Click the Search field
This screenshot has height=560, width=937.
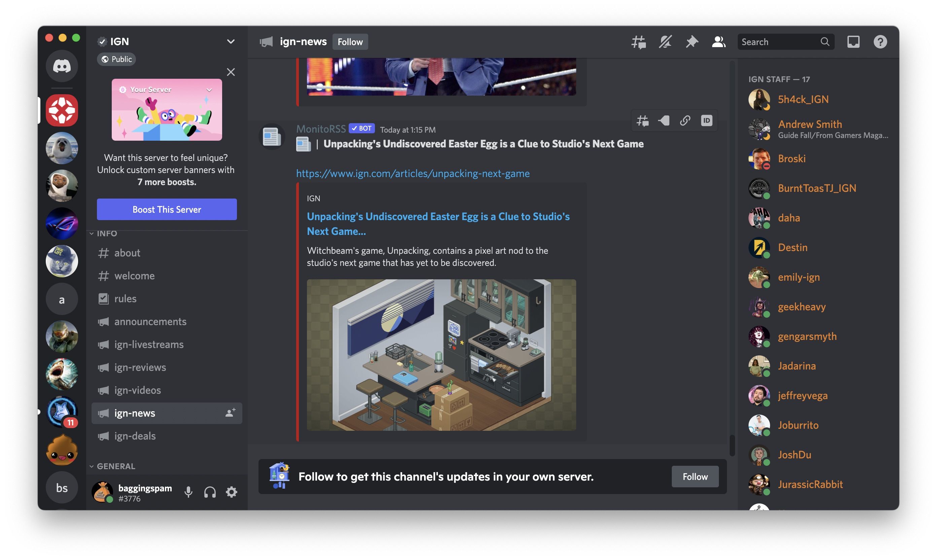[x=786, y=42]
